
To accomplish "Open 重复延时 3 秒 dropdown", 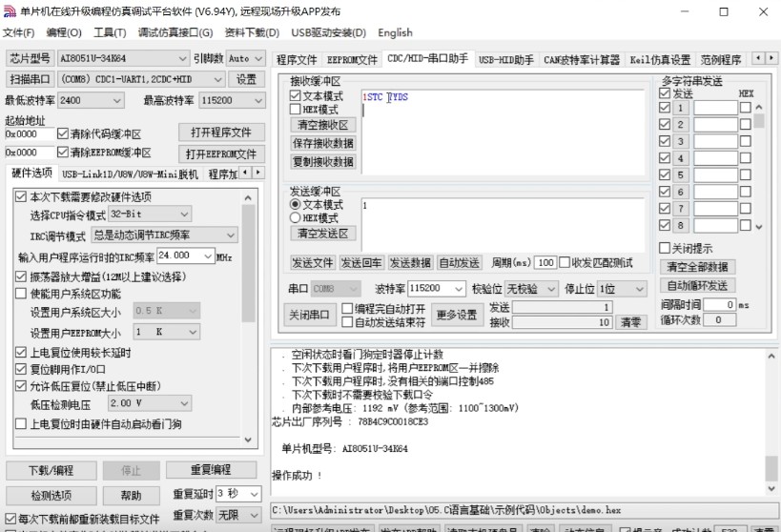I will (254, 494).
